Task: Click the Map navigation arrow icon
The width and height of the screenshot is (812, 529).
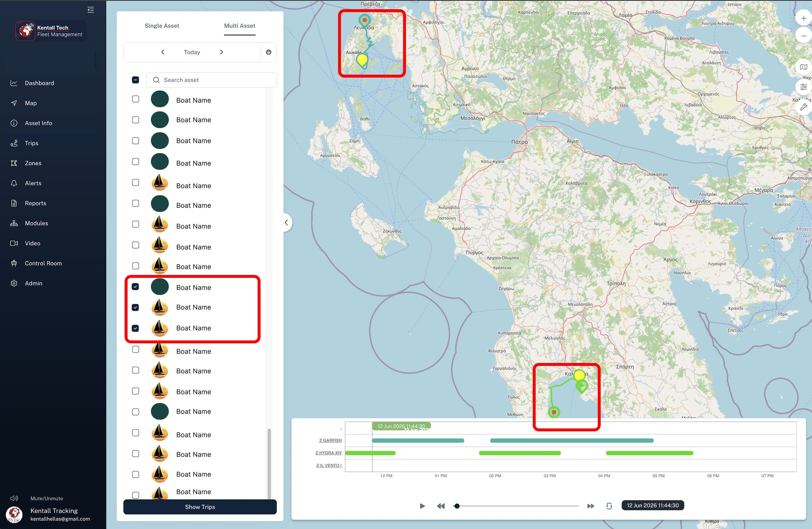Action: point(14,103)
